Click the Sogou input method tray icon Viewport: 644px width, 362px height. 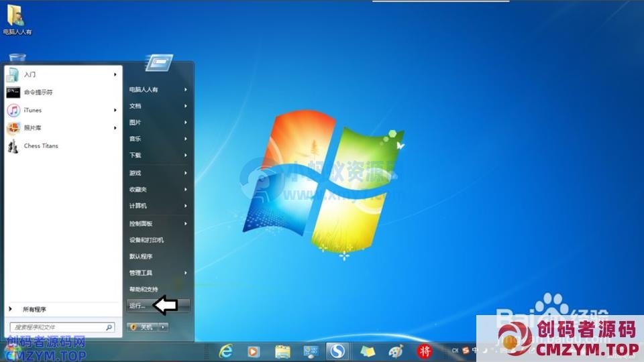(x=466, y=350)
